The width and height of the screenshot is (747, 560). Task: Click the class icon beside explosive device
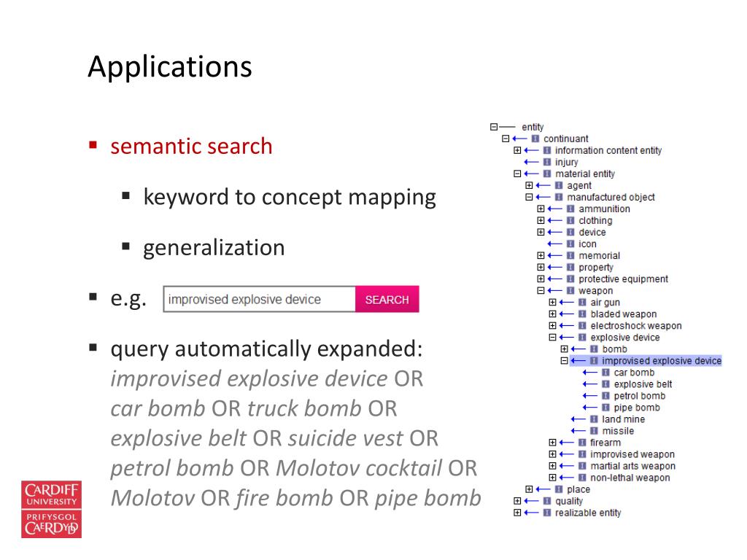(582, 337)
